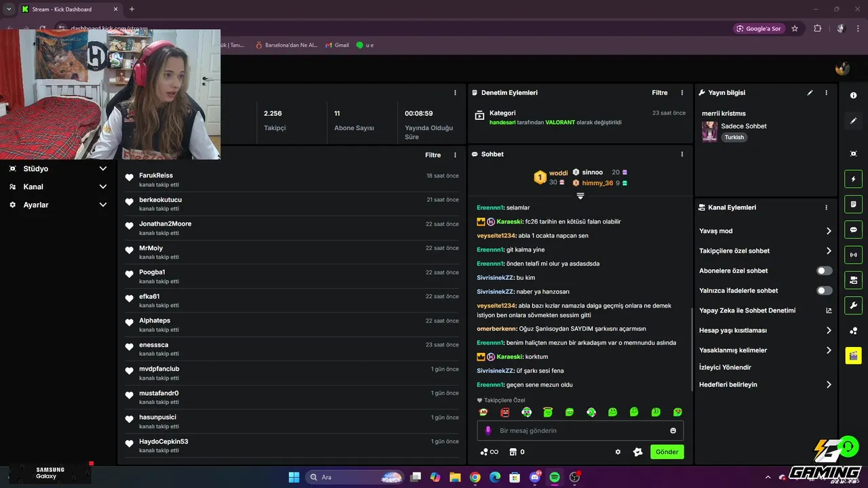The height and width of the screenshot is (488, 868).
Task: Click the three-dots bubbles sidebar icon
Action: [x=853, y=331]
